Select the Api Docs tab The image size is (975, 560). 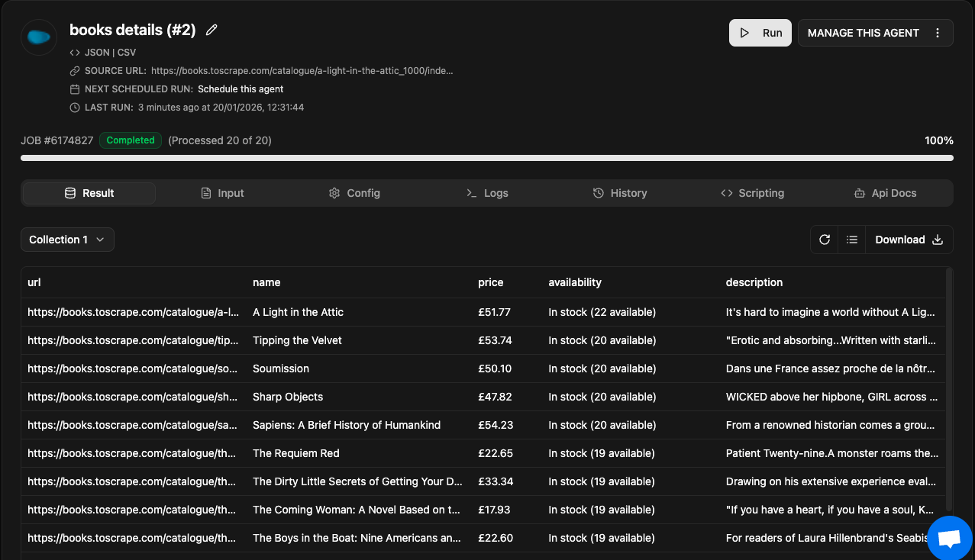point(885,193)
